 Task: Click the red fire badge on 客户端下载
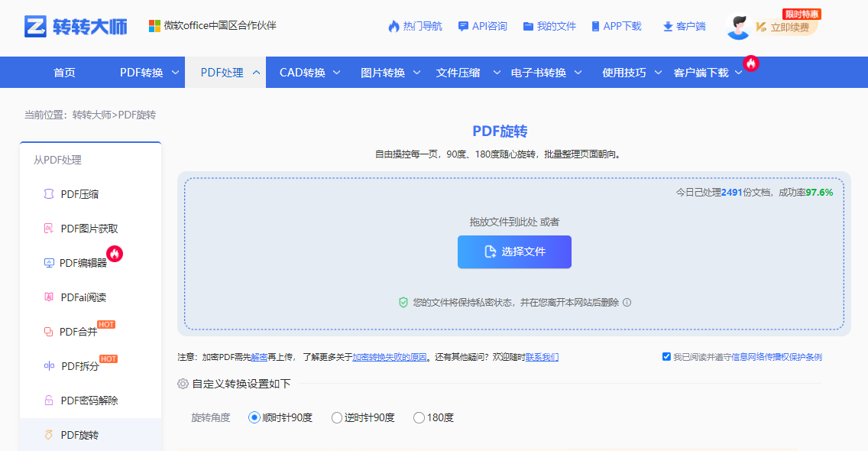coord(750,63)
